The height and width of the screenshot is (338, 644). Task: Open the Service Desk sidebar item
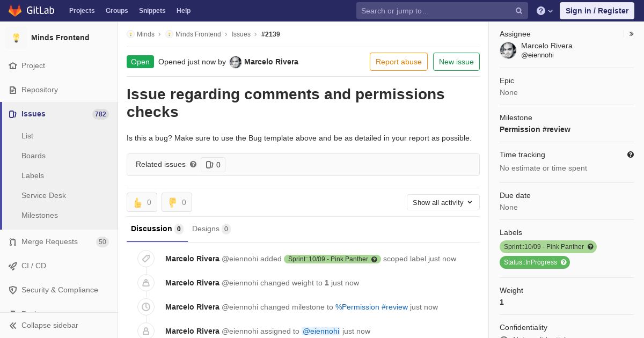click(x=43, y=196)
